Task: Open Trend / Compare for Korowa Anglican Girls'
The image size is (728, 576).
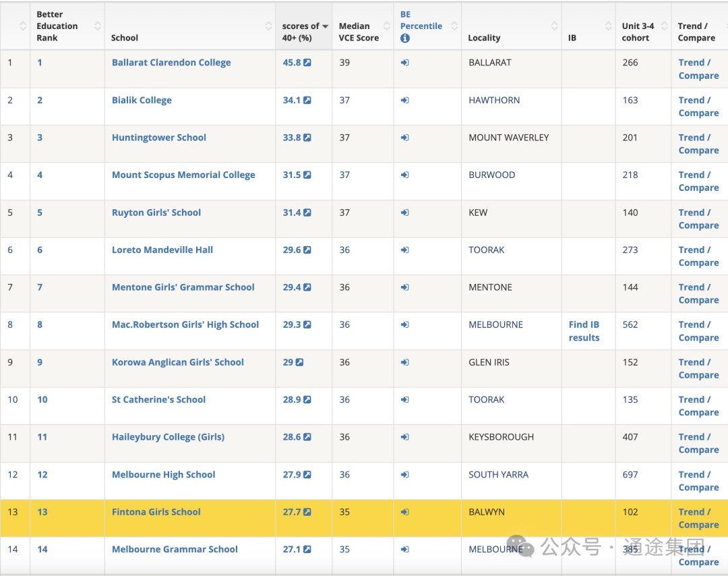Action: click(x=698, y=368)
